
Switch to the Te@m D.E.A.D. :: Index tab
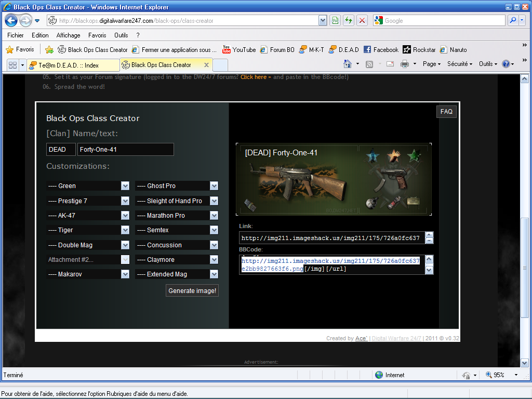[x=73, y=65]
